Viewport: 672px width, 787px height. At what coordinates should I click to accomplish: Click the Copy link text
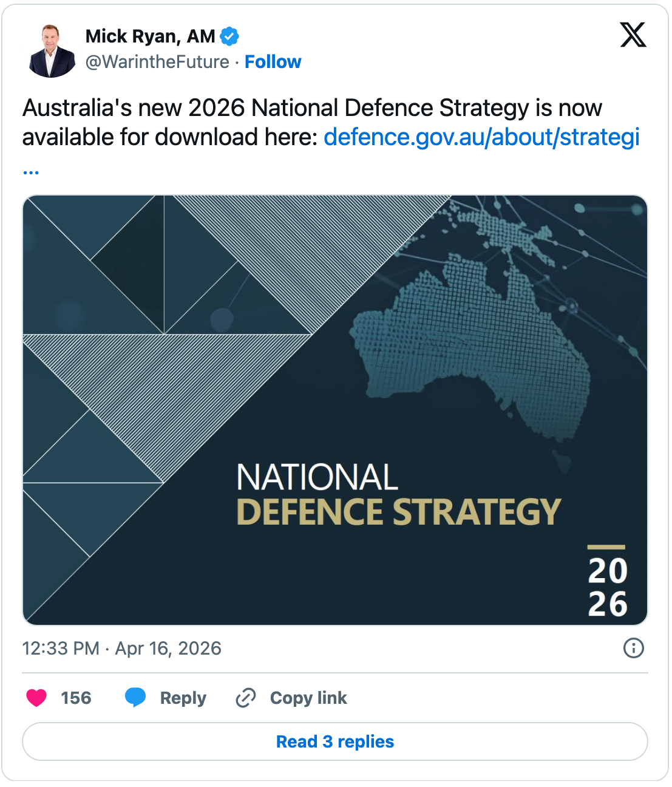point(308,698)
